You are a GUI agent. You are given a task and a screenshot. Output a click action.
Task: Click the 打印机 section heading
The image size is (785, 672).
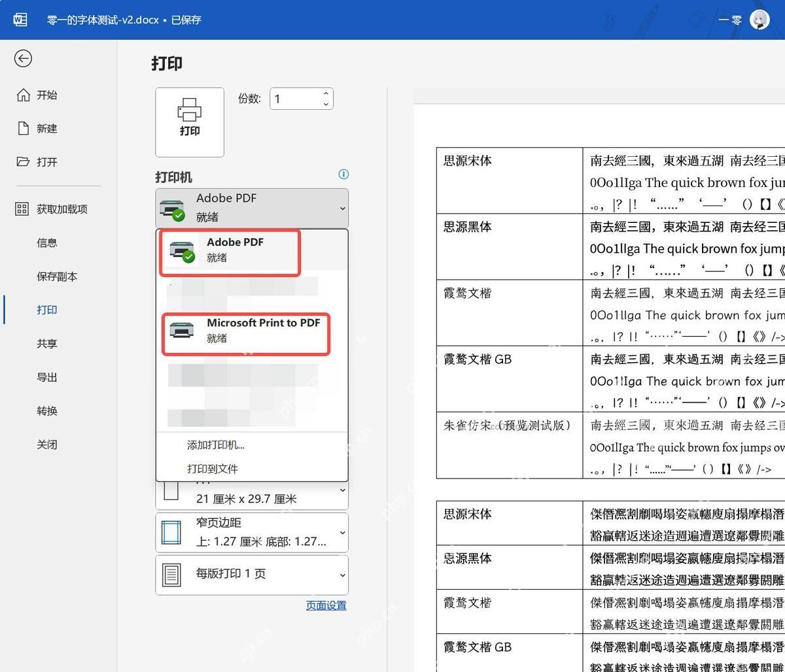(173, 177)
